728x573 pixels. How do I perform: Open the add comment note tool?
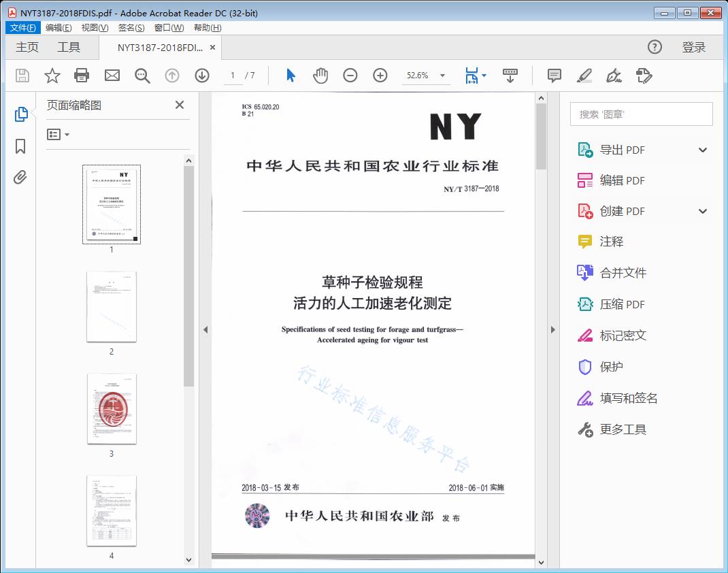(555, 76)
